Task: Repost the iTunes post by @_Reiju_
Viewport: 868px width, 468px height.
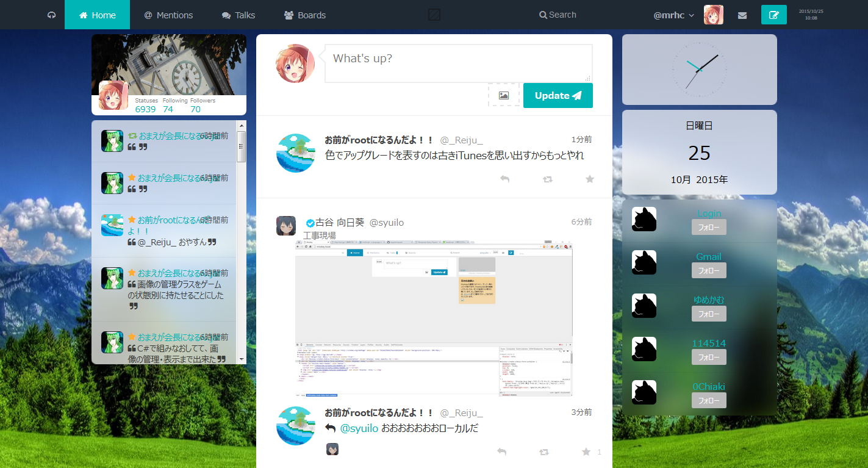Action: (547, 179)
